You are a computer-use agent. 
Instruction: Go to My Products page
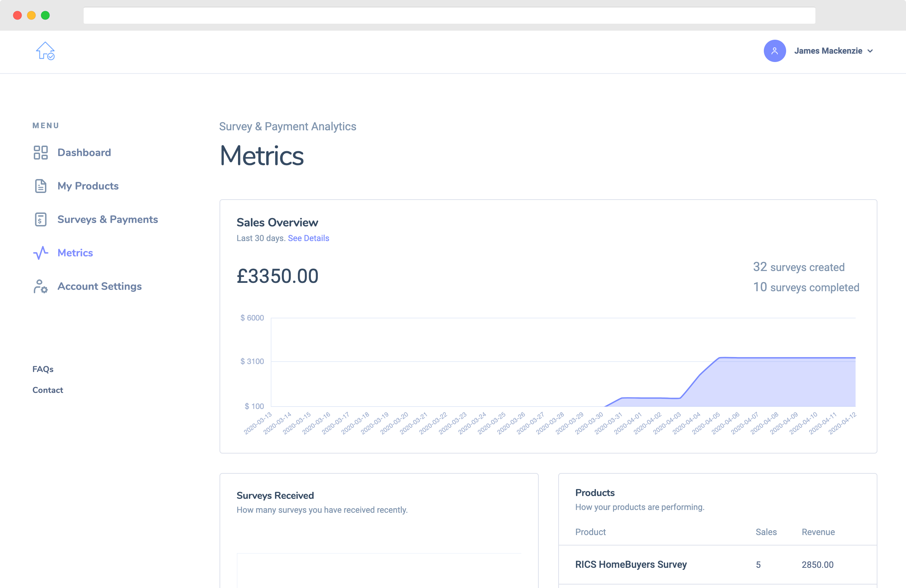(88, 186)
